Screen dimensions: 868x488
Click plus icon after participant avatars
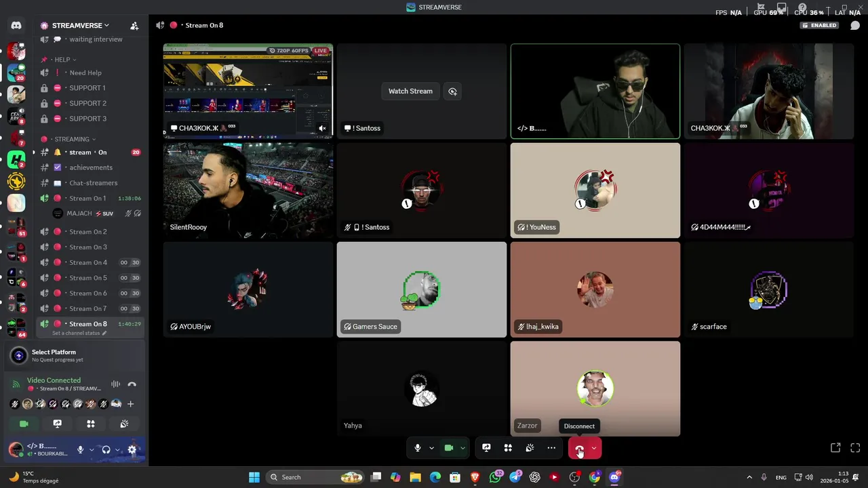[x=131, y=404]
